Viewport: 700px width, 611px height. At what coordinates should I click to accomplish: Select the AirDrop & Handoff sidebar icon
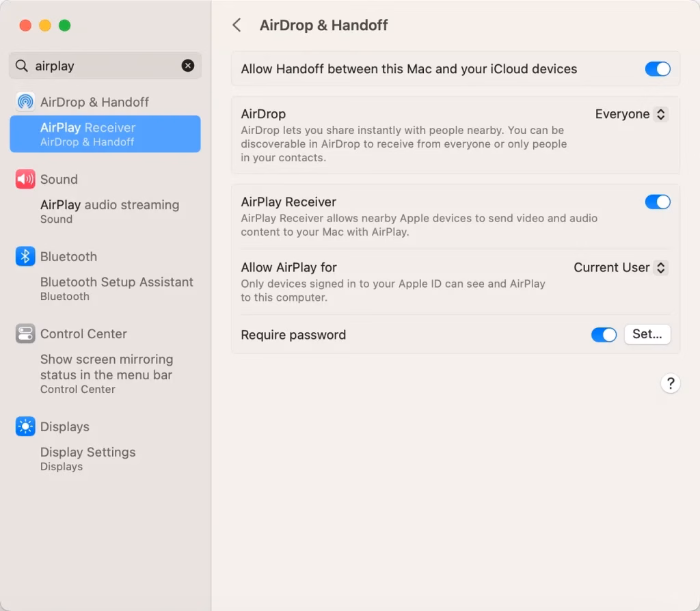(x=23, y=102)
